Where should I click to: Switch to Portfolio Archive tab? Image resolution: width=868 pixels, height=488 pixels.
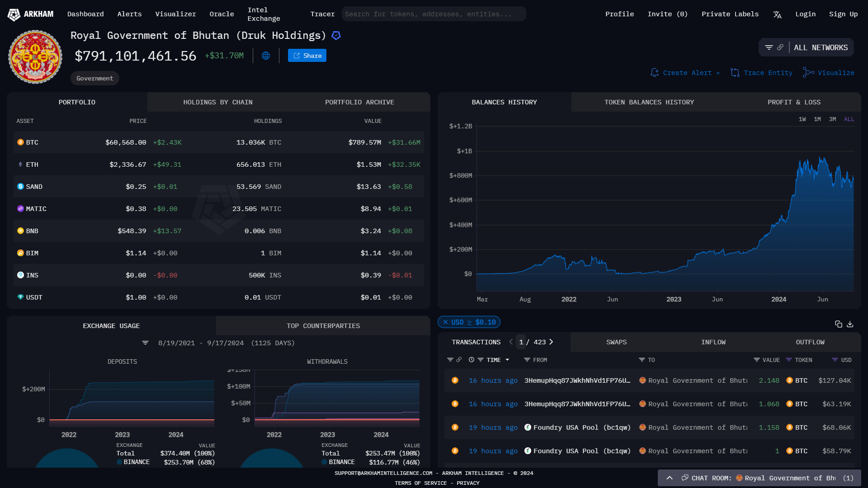click(x=359, y=102)
